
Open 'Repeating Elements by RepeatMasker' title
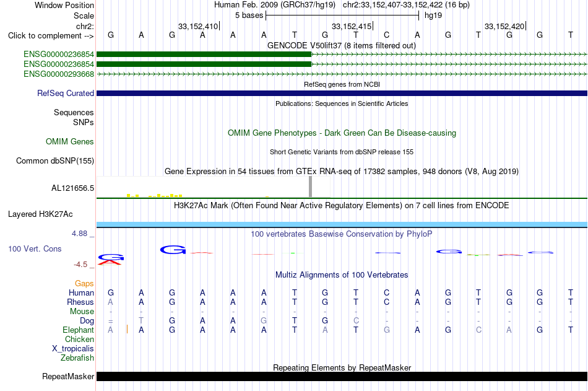[x=342, y=367]
